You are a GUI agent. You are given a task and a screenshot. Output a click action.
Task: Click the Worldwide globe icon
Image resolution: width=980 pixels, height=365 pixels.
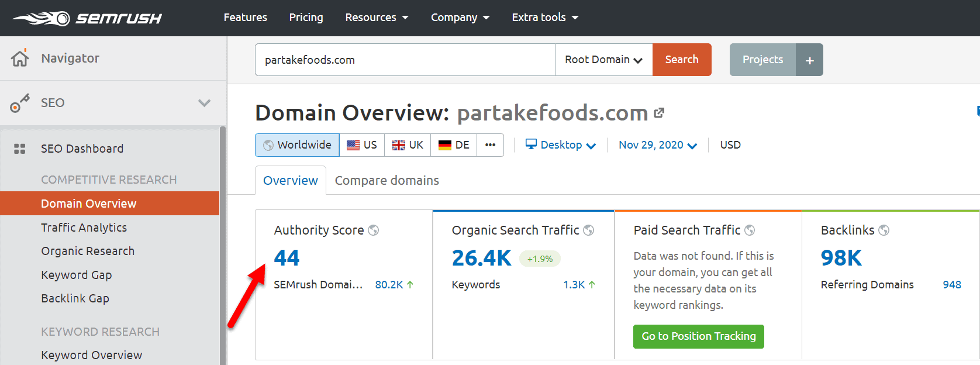coord(268,145)
